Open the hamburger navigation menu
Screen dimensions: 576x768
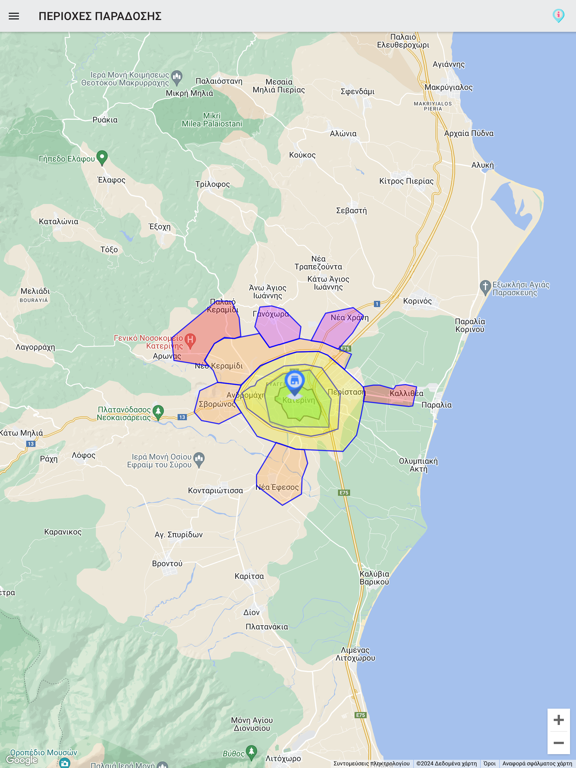14,16
